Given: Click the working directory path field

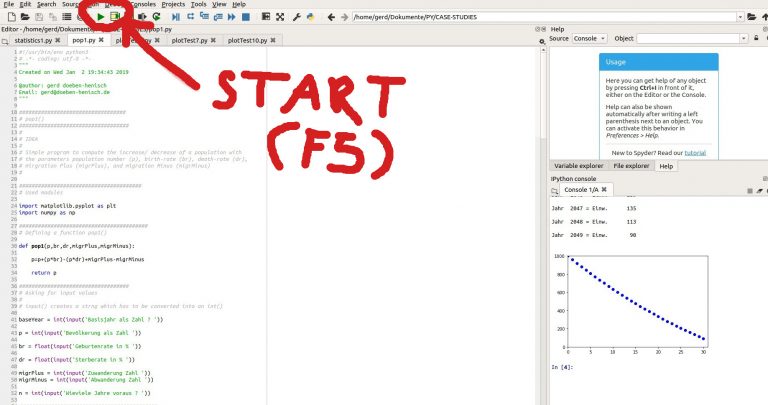Looking at the screenshot, I should [x=544, y=17].
